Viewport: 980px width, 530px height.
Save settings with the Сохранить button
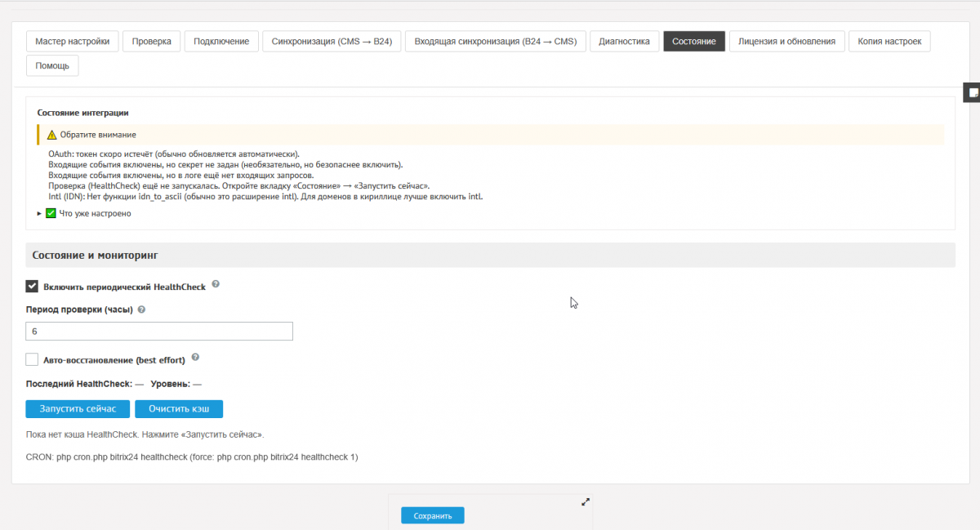(432, 516)
